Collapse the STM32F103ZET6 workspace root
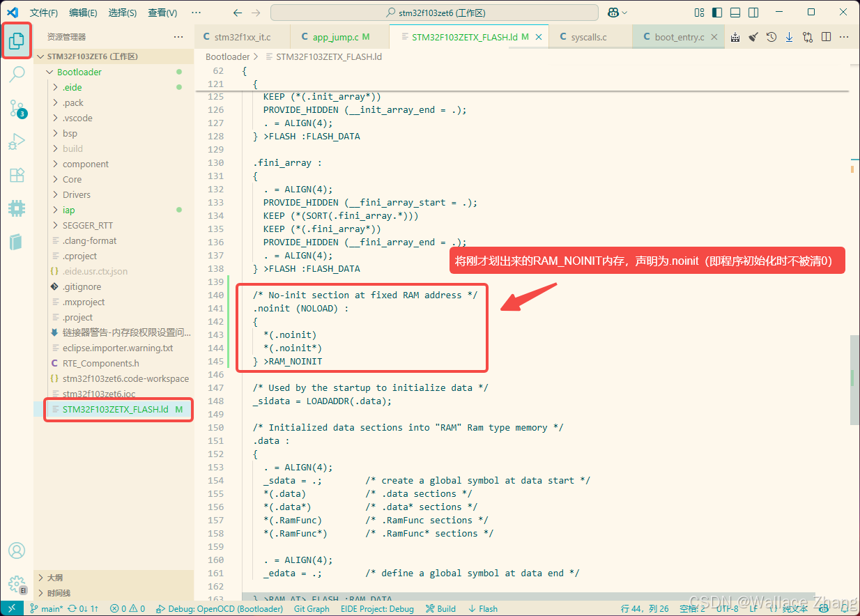The width and height of the screenshot is (860, 616). [x=114, y=56]
